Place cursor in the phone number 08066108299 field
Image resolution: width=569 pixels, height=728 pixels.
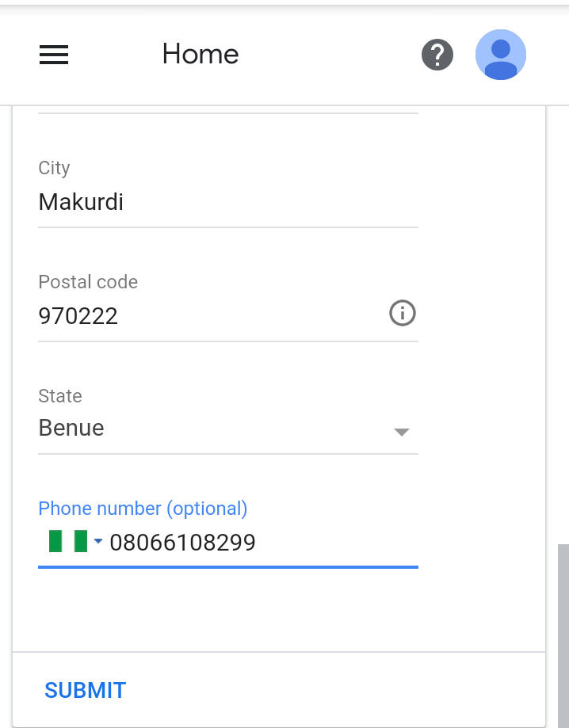click(x=263, y=543)
